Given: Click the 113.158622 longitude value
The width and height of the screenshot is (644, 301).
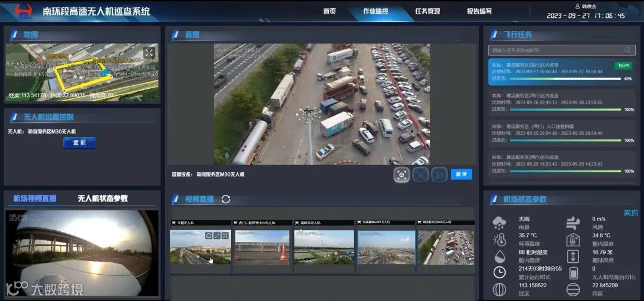Looking at the screenshot, I should [532, 286].
